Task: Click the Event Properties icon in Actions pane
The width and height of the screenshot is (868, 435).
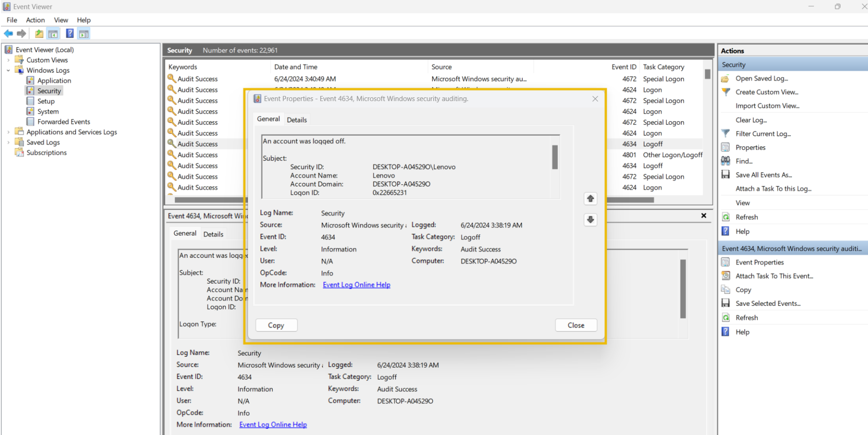Action: pos(725,262)
